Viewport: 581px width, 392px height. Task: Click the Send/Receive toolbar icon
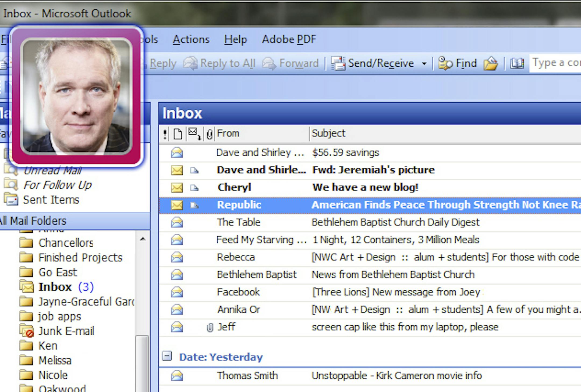pyautogui.click(x=338, y=63)
